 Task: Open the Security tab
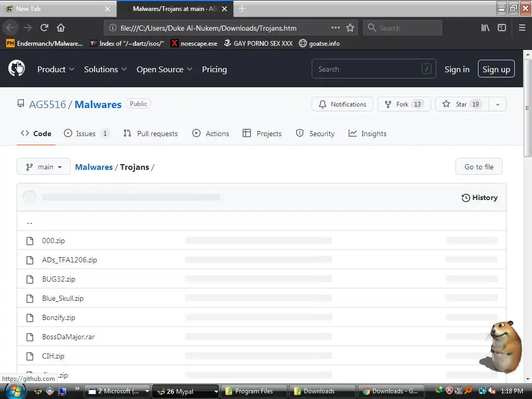click(x=315, y=134)
